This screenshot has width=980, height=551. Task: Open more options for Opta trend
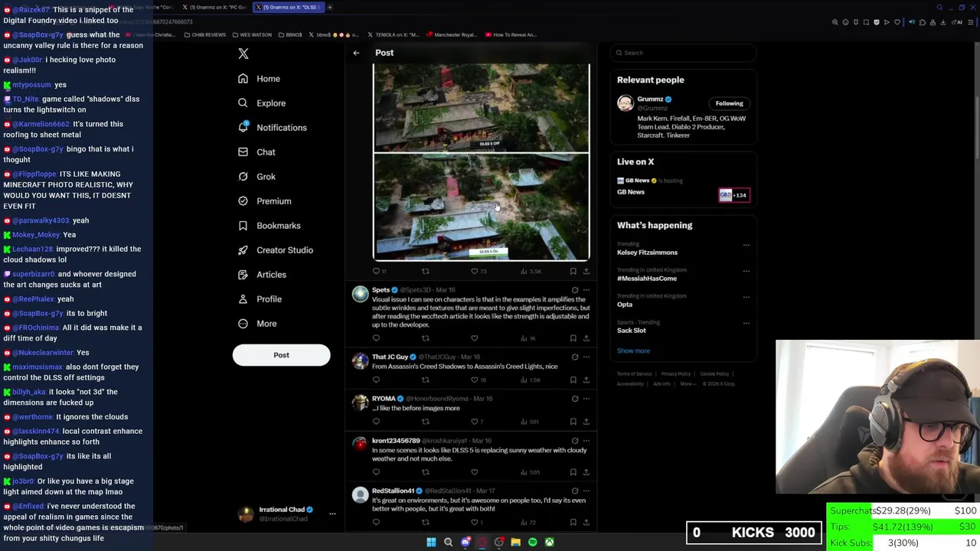(x=746, y=297)
